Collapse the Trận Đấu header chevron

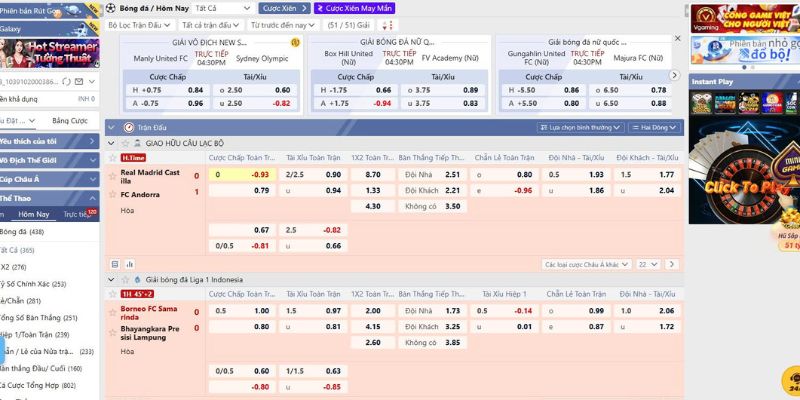[x=113, y=128]
